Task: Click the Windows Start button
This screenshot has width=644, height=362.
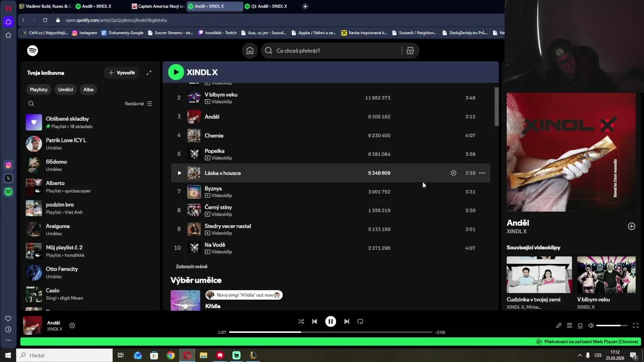Action: point(8,355)
